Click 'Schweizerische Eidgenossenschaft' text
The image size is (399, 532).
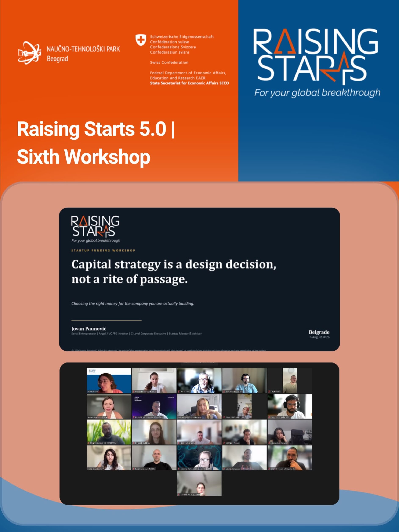click(x=182, y=37)
